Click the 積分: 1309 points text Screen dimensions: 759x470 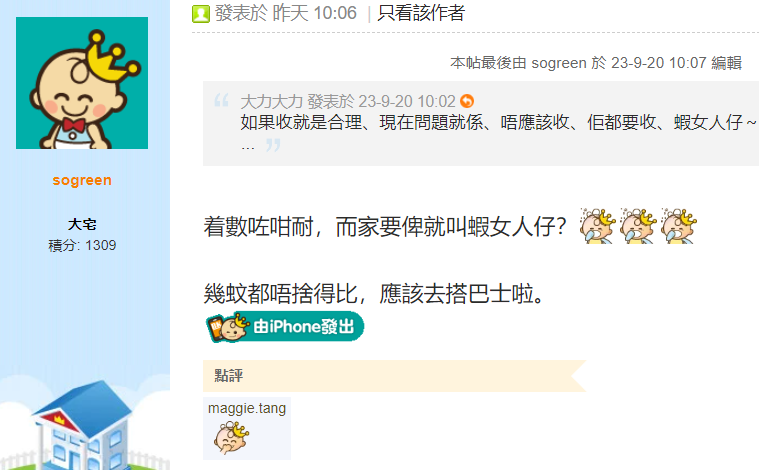click(x=82, y=245)
